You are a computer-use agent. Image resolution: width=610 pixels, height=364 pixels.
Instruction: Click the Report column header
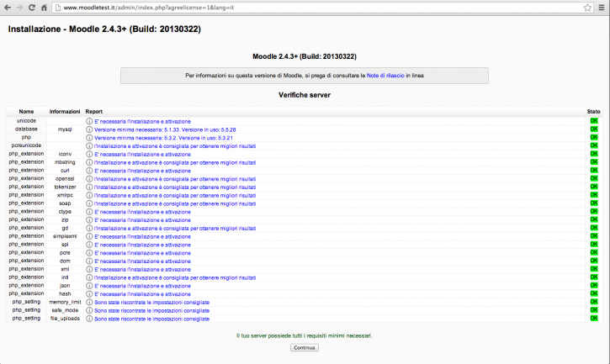pos(93,112)
